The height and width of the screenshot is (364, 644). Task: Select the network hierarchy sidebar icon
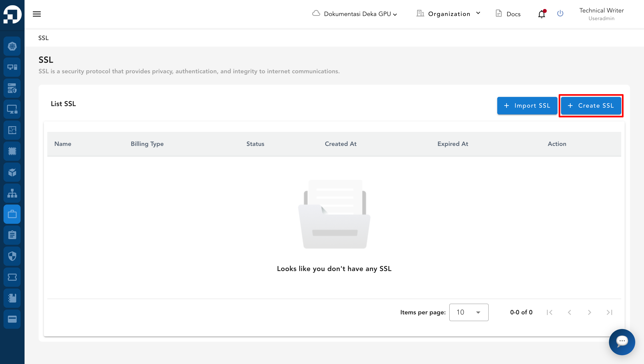tap(12, 193)
